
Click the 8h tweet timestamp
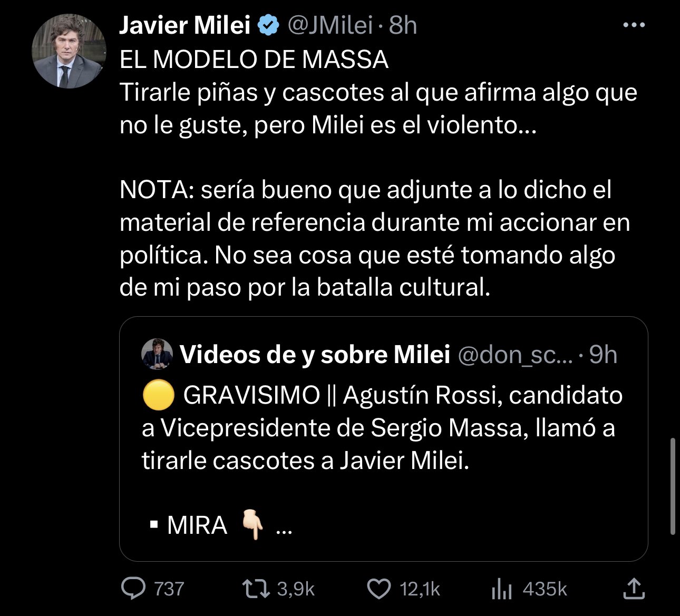[x=403, y=25]
